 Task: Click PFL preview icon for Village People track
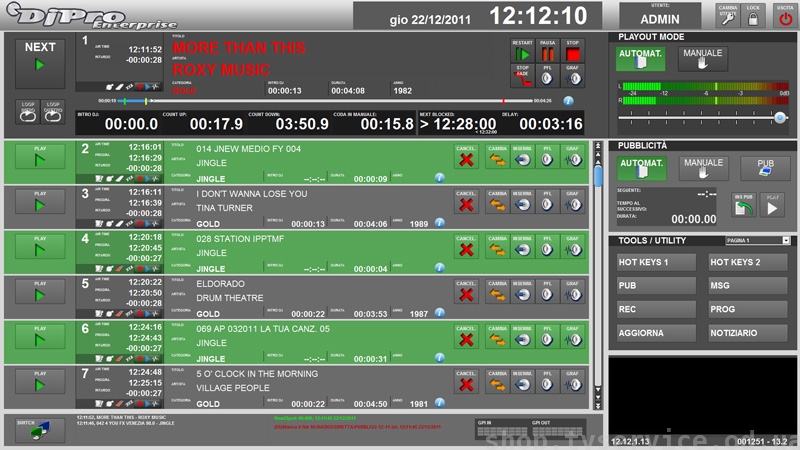click(547, 385)
